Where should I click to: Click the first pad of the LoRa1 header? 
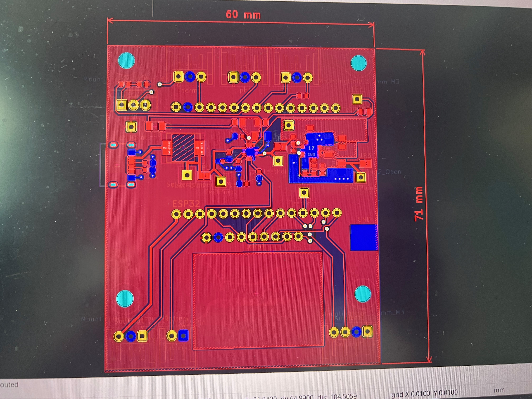click(x=206, y=237)
